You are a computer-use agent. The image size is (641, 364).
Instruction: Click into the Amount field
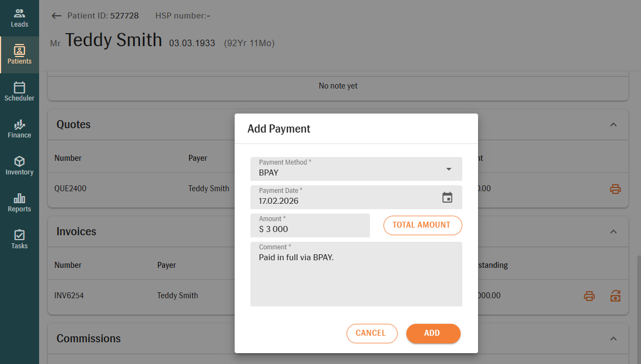310,229
